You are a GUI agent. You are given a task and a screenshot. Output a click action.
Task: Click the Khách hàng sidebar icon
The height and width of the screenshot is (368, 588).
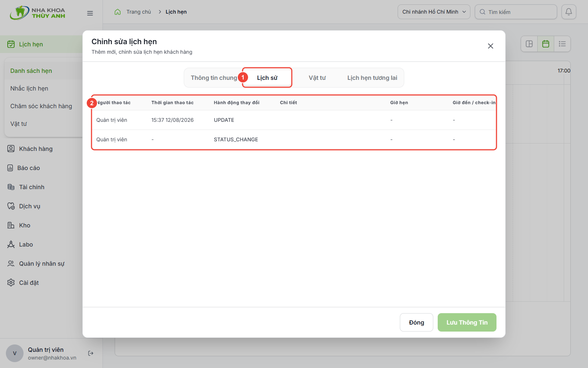[x=11, y=149]
